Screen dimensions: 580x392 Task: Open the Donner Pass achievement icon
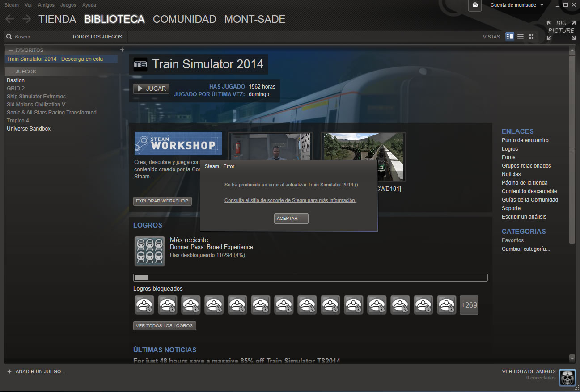tap(150, 251)
